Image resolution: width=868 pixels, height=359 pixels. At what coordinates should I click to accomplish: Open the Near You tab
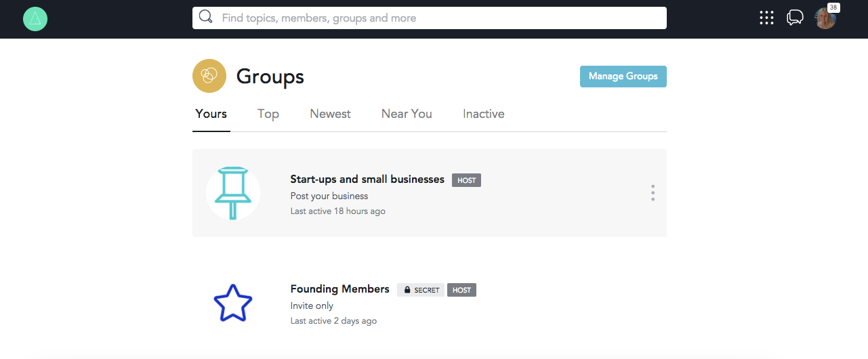[407, 114]
